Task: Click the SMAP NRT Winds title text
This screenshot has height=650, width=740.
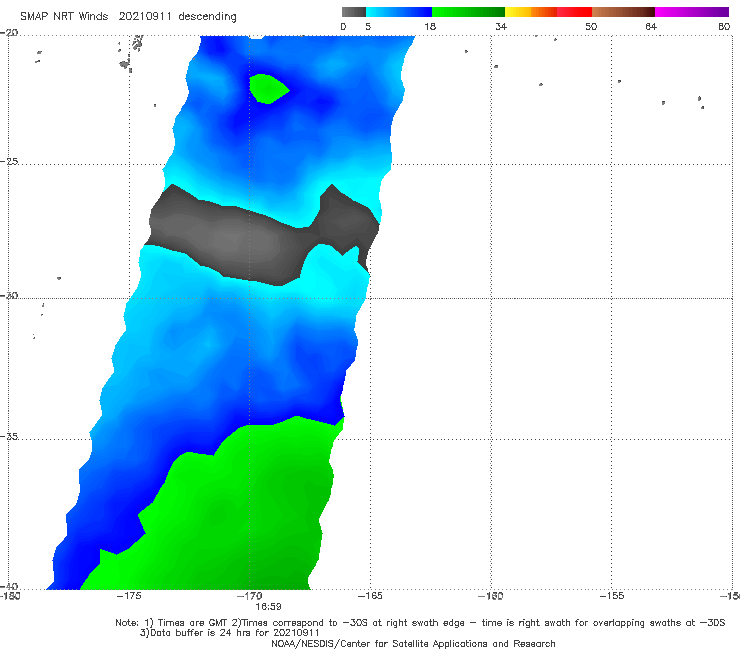Action: click(x=64, y=17)
